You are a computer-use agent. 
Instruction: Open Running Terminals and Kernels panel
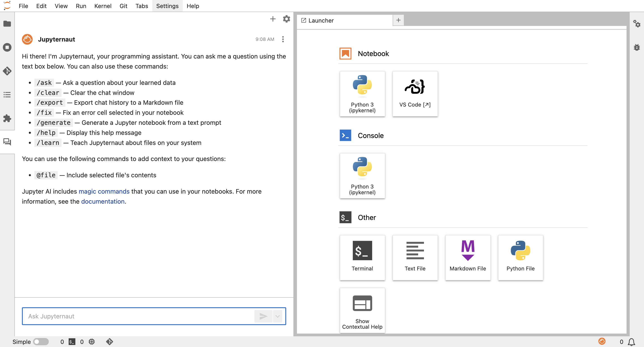pyautogui.click(x=7, y=47)
